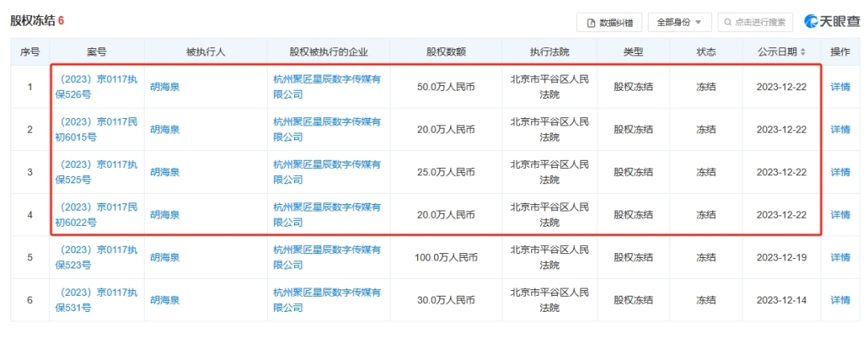The image size is (868, 344).
Task: Open 杭州聚匠星辰数字传媒有限公司 in row 1
Action: click(328, 87)
